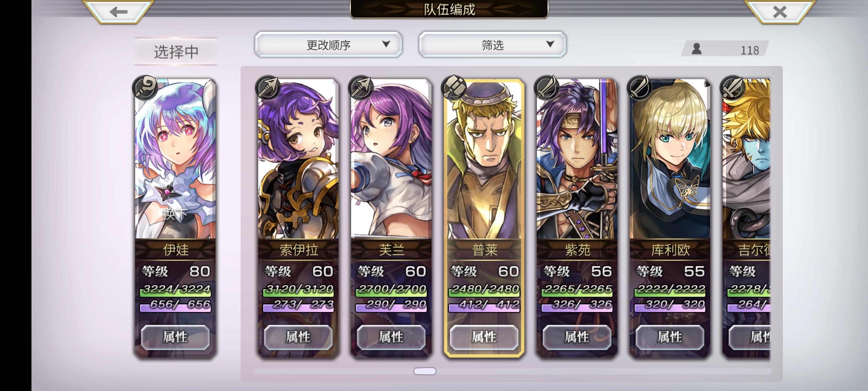Click the spear weapon icon on 芙兰
The height and width of the screenshot is (391, 868).
[x=361, y=87]
